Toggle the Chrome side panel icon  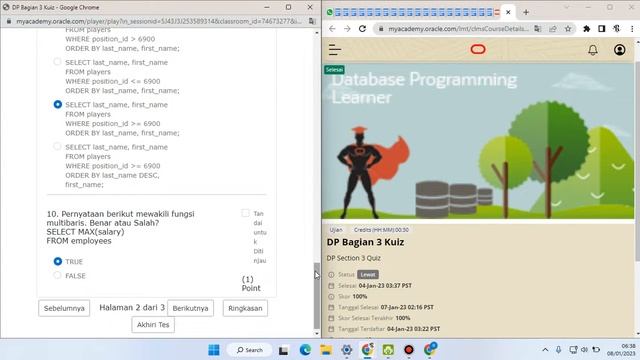(602, 29)
